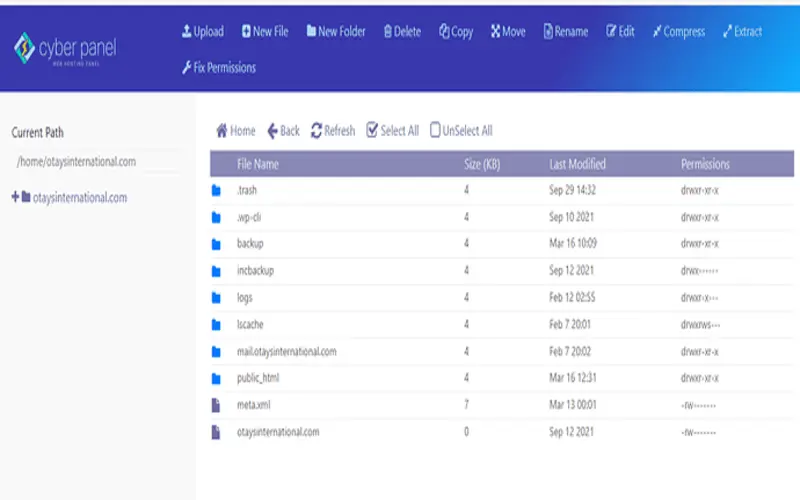Click the incbackup folder icon
The width and height of the screenshot is (800, 500).
pyautogui.click(x=216, y=271)
